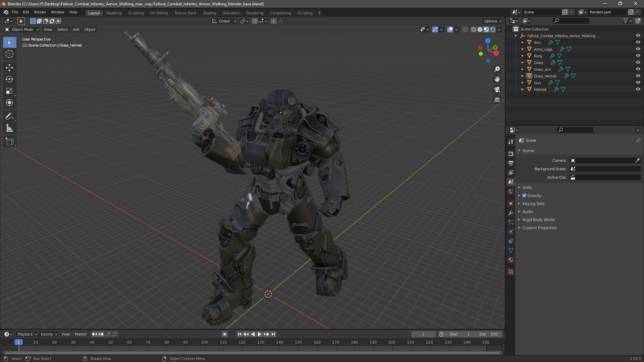Toggle snapping magnet in header
Viewport: 644px width, 362px height.
pos(255,21)
